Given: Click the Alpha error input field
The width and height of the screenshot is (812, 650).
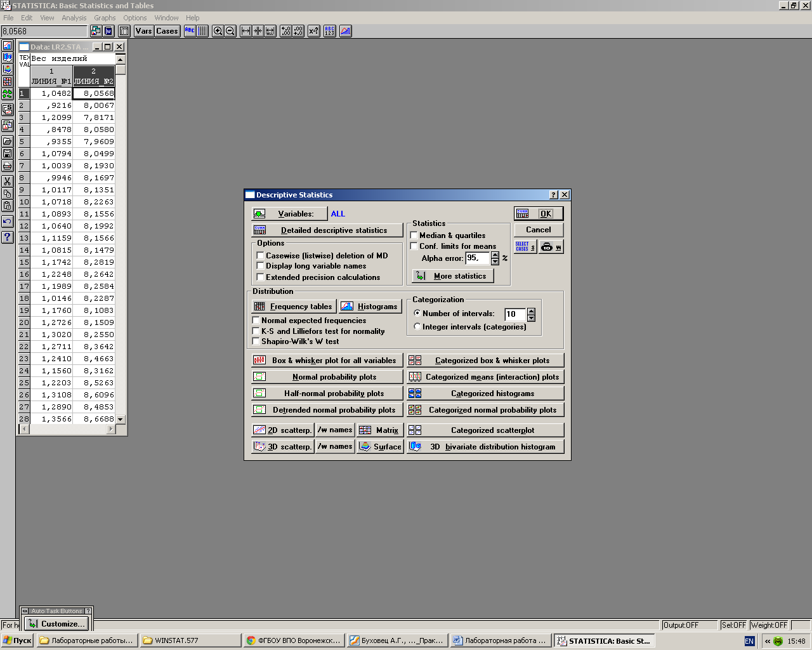Looking at the screenshot, I should click(478, 258).
